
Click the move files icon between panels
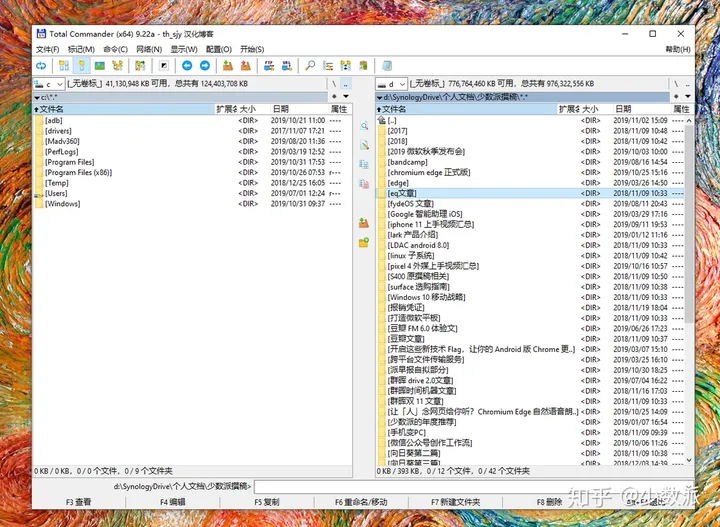pyautogui.click(x=364, y=184)
